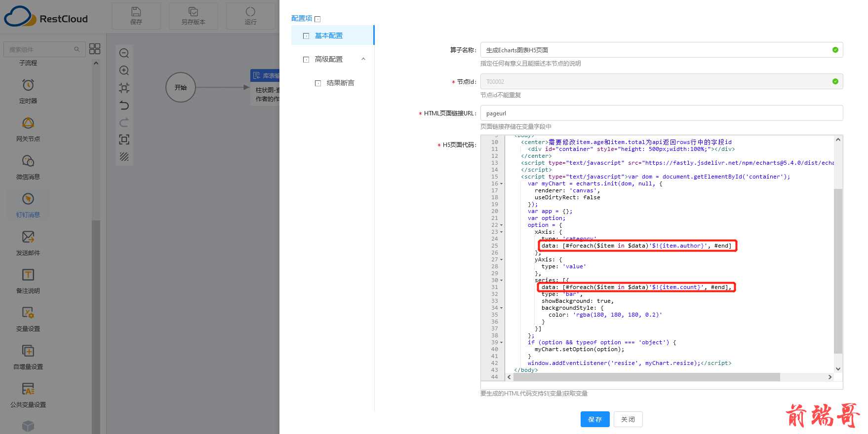Click the 开始 node on canvas
The height and width of the screenshot is (434, 868).
(181, 87)
